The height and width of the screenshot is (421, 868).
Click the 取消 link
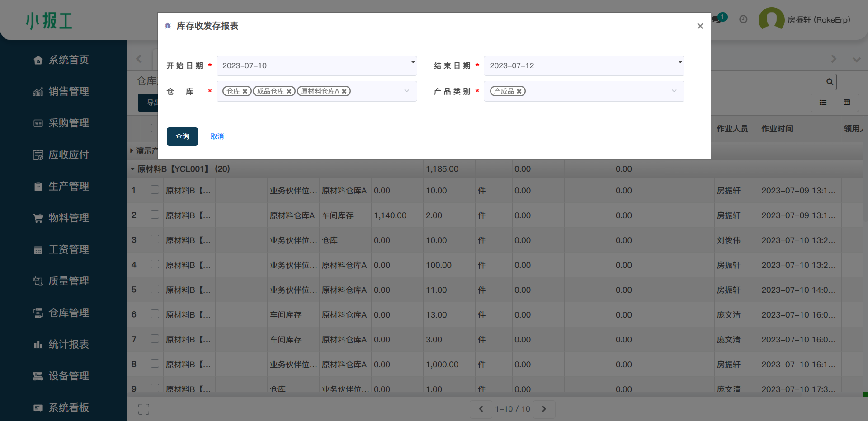(217, 136)
